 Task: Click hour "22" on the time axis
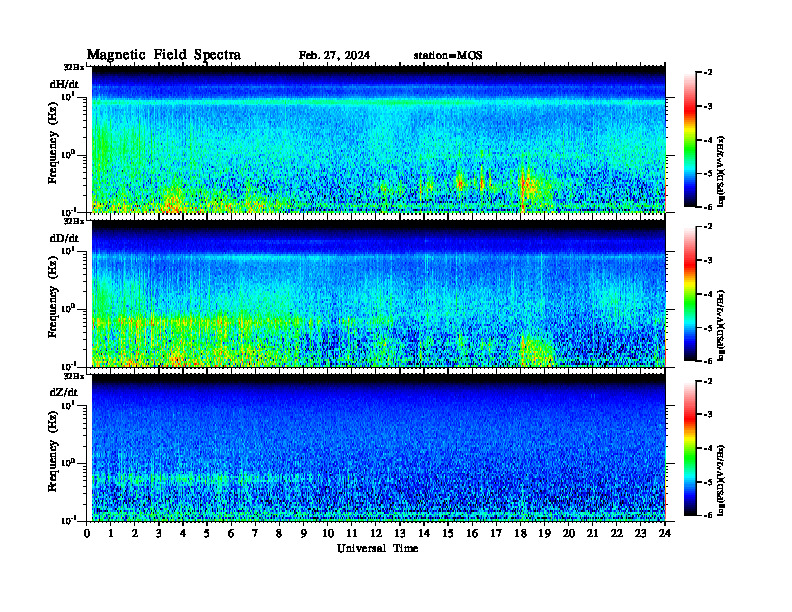coord(617,534)
